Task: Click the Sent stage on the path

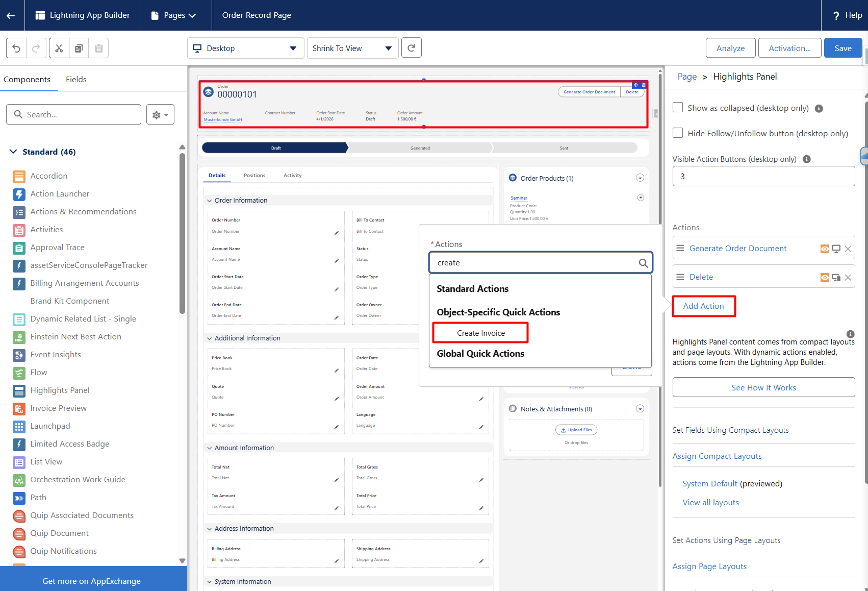Action: [x=564, y=148]
